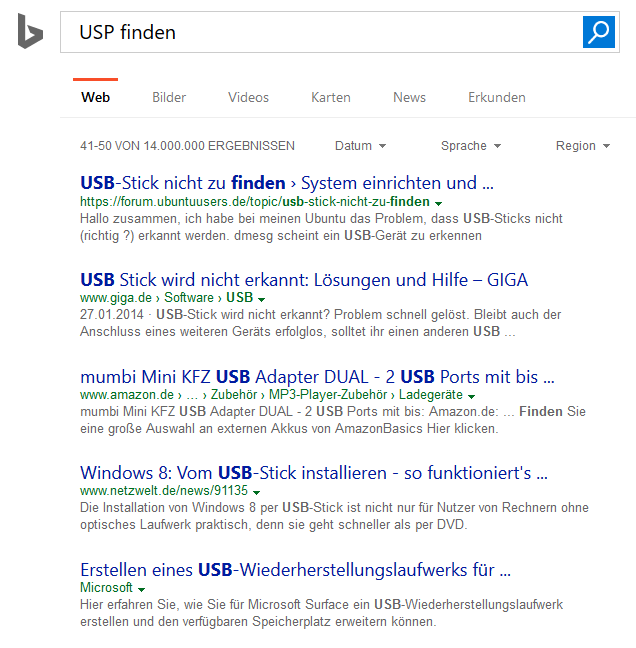Viewport: 636px width, 648px height.
Task: Switch to the Erkunden tab
Action: coord(496,97)
